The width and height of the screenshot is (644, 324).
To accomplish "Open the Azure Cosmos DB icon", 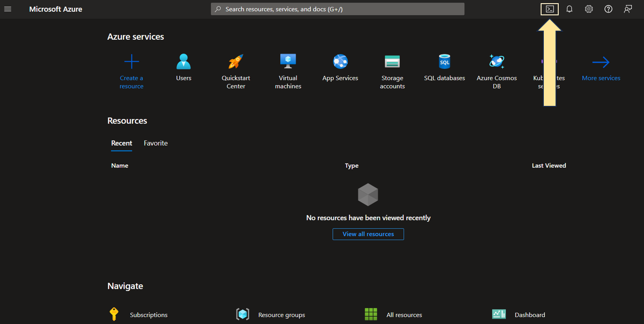I will pyautogui.click(x=496, y=61).
